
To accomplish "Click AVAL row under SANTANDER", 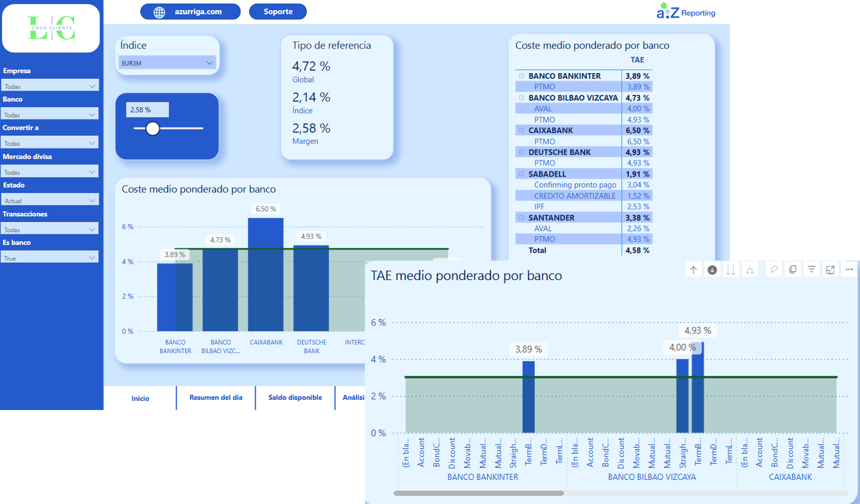I will pyautogui.click(x=584, y=229).
